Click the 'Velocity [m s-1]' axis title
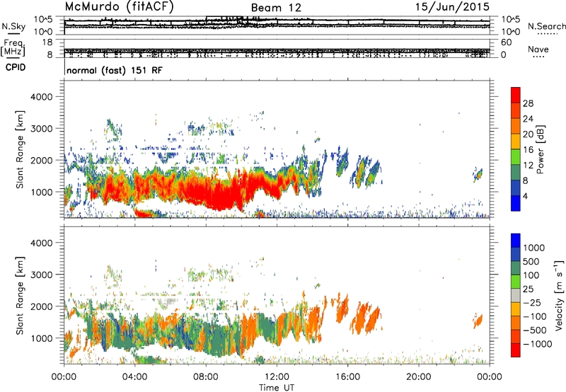 point(559,295)
